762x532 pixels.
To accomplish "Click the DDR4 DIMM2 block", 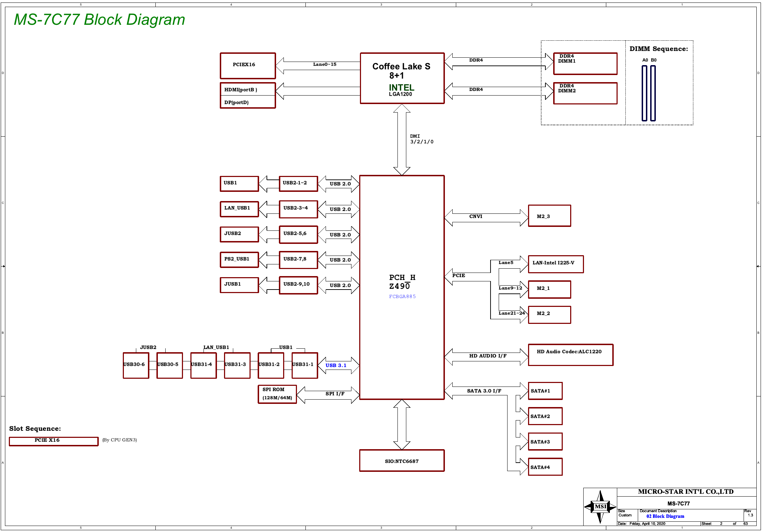I will (x=585, y=93).
